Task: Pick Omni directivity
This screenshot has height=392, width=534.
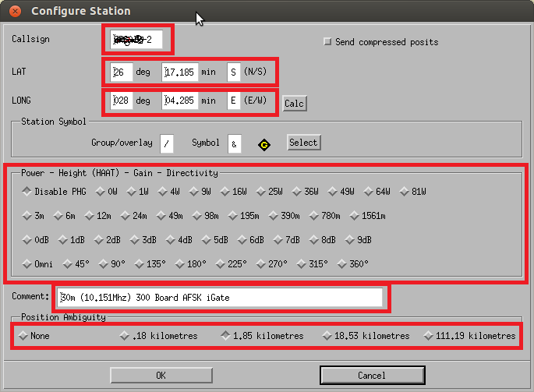Action: [37, 264]
